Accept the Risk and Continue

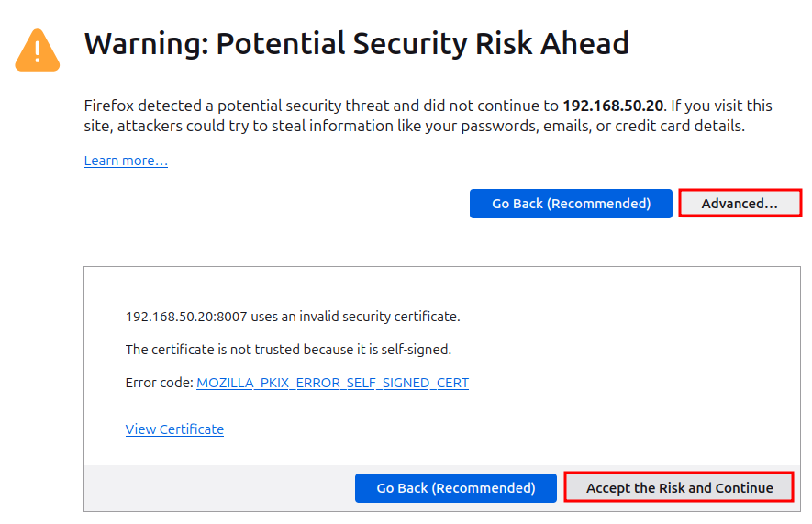[x=679, y=488]
